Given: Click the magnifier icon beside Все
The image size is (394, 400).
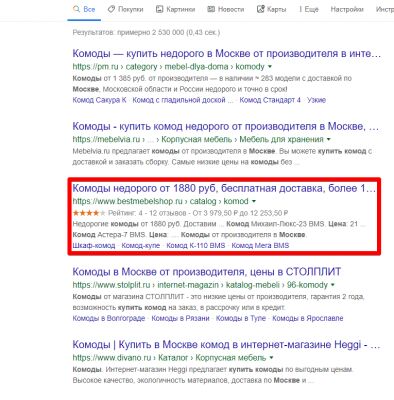Looking at the screenshot, I should (77, 9).
